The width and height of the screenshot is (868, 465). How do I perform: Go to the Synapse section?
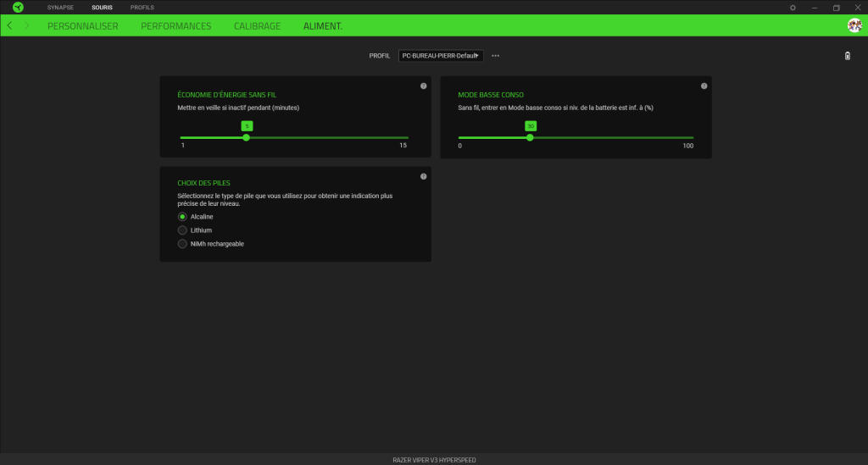click(61, 8)
